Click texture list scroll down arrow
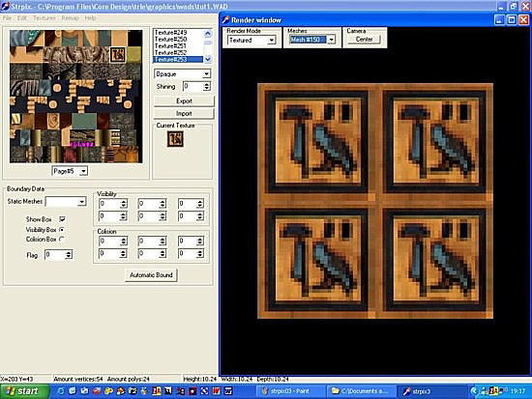 pyautogui.click(x=208, y=59)
